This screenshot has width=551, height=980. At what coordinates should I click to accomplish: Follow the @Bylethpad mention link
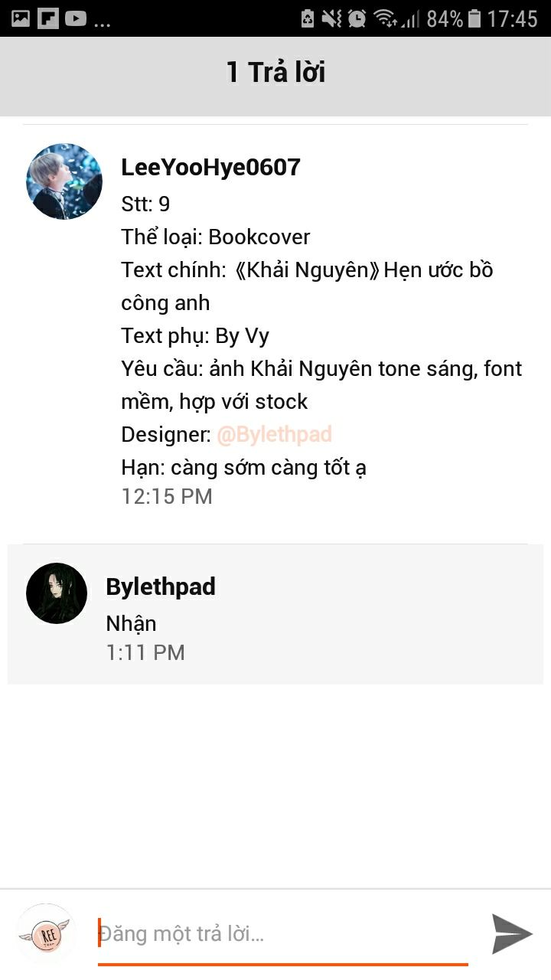(275, 435)
